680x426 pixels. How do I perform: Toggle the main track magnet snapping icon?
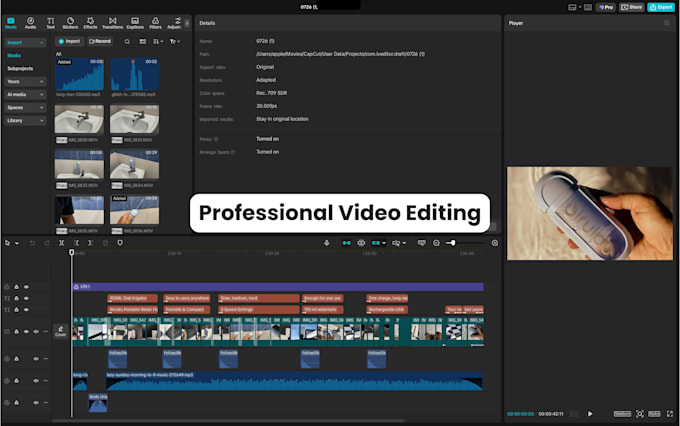(x=346, y=243)
